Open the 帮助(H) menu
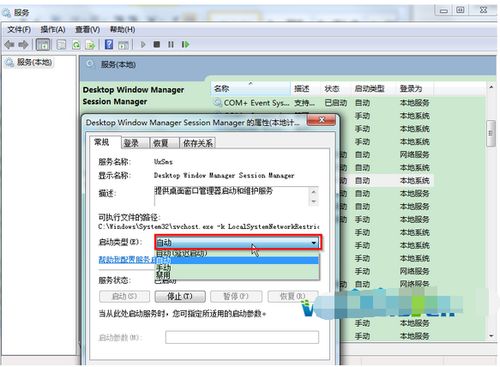 tap(122, 30)
